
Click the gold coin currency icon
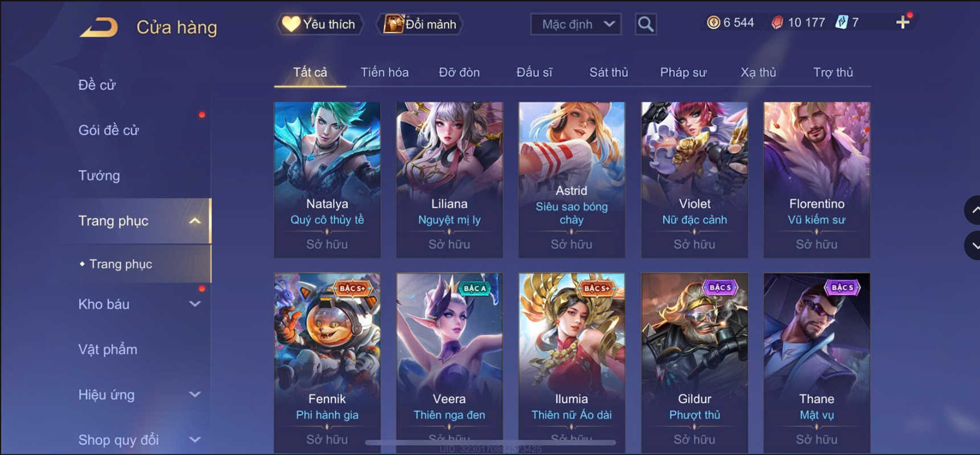[713, 22]
